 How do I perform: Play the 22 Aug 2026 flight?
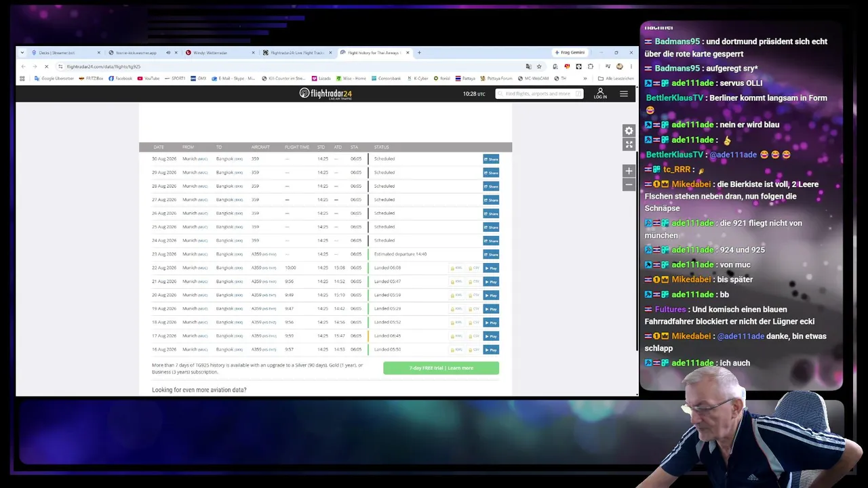coord(491,268)
